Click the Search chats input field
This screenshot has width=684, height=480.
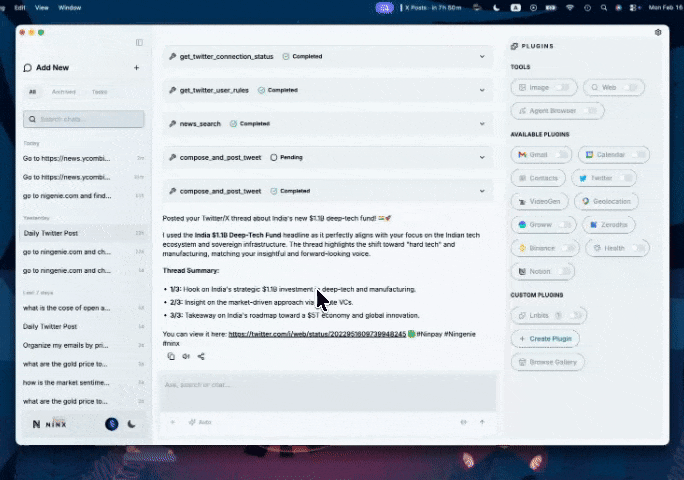click(x=84, y=119)
